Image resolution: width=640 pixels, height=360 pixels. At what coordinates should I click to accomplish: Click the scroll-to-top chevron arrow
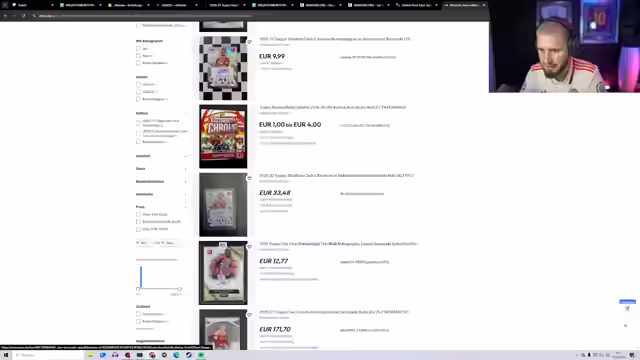(625, 326)
